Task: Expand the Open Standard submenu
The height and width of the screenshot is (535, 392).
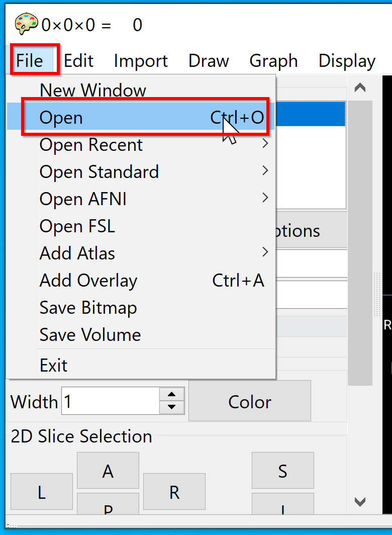Action: pos(141,171)
